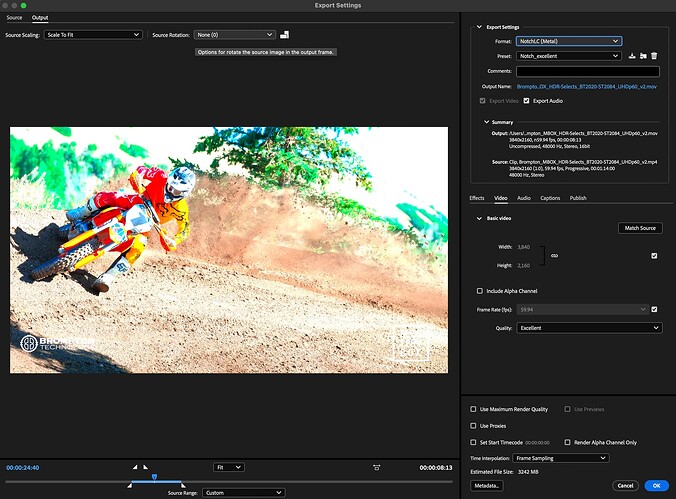The image size is (676, 499).
Task: Toggle the Frame Rate match-source checkbox
Action: coord(654,309)
